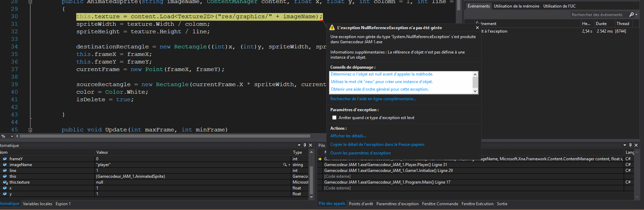Click the imageName text visualizer magnifier

tap(285, 165)
